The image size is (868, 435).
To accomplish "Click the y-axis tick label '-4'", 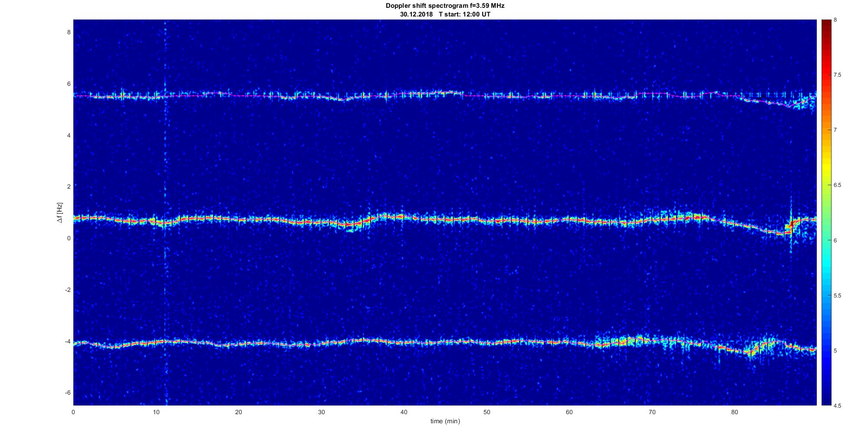I will (x=67, y=341).
